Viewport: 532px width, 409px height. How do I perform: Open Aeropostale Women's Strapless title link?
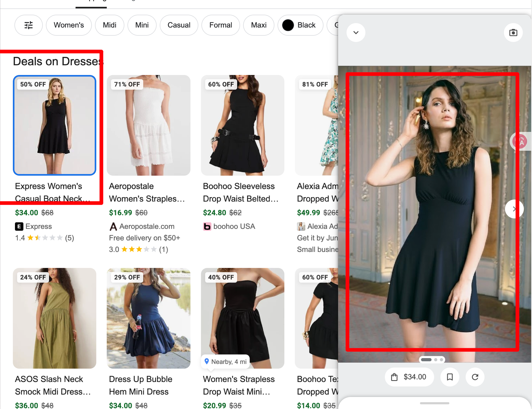click(147, 193)
